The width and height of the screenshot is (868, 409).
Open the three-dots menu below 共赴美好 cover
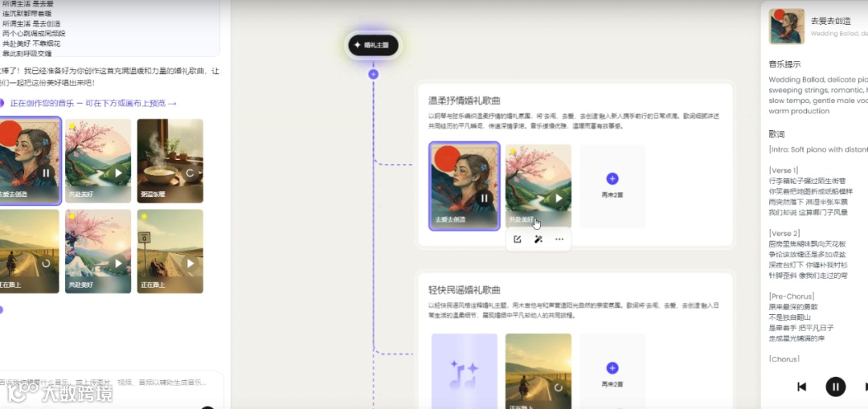(559, 239)
